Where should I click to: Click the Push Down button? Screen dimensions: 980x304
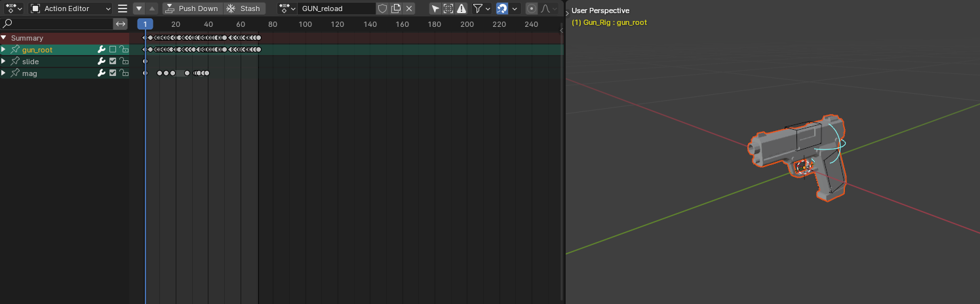click(192, 9)
